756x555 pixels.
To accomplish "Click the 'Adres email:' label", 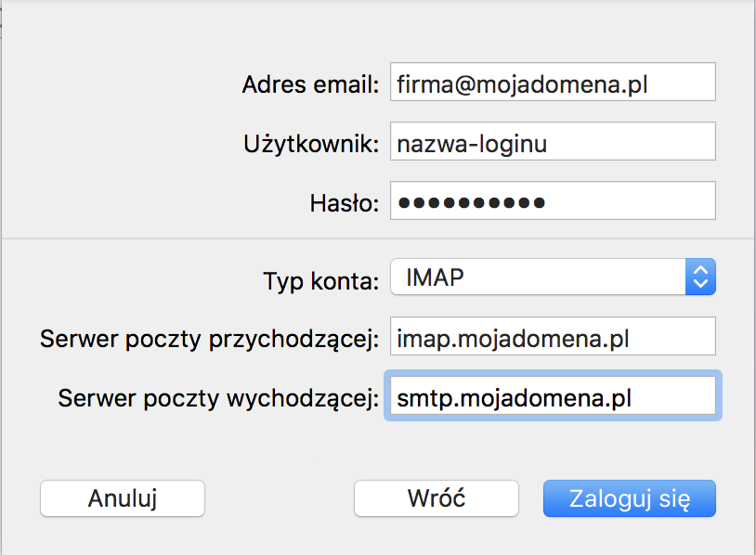I will point(310,84).
